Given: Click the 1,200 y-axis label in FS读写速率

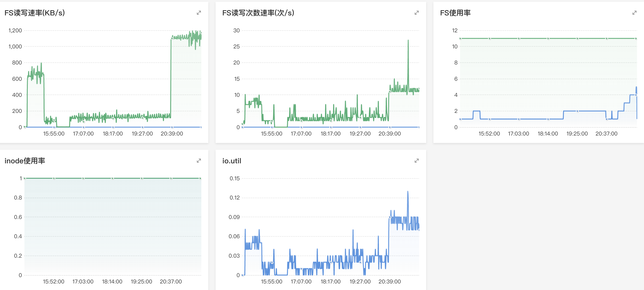Looking at the screenshot, I should [15, 31].
